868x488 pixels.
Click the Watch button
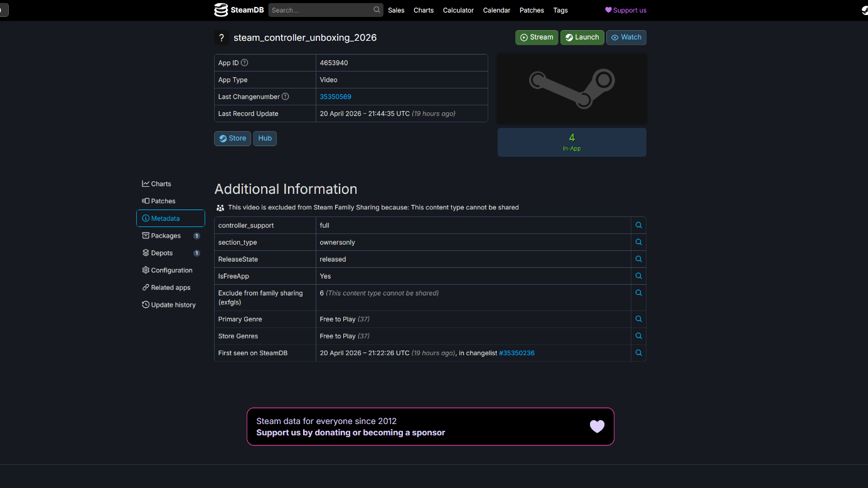tap(626, 38)
